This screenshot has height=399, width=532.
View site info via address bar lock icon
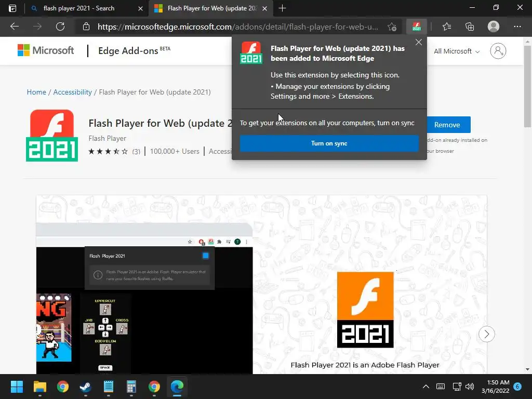point(86,26)
